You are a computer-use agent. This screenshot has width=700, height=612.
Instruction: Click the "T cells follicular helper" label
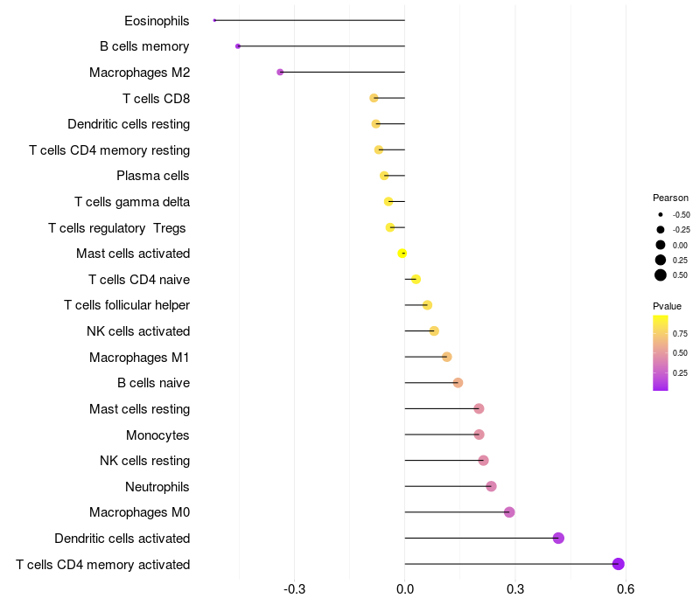[x=127, y=305]
